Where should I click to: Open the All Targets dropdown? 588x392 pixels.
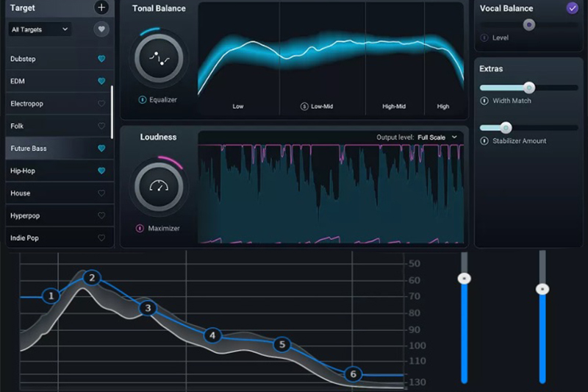(x=40, y=29)
